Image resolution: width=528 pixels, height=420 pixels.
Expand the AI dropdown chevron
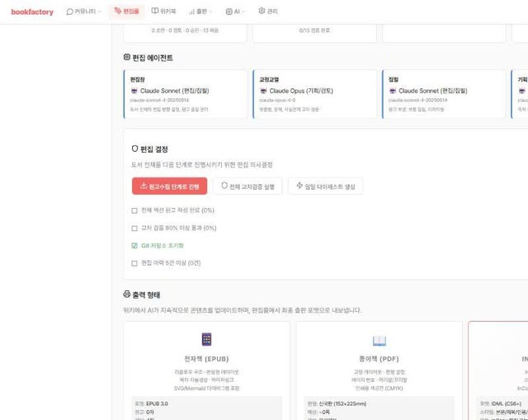pyautogui.click(x=243, y=12)
